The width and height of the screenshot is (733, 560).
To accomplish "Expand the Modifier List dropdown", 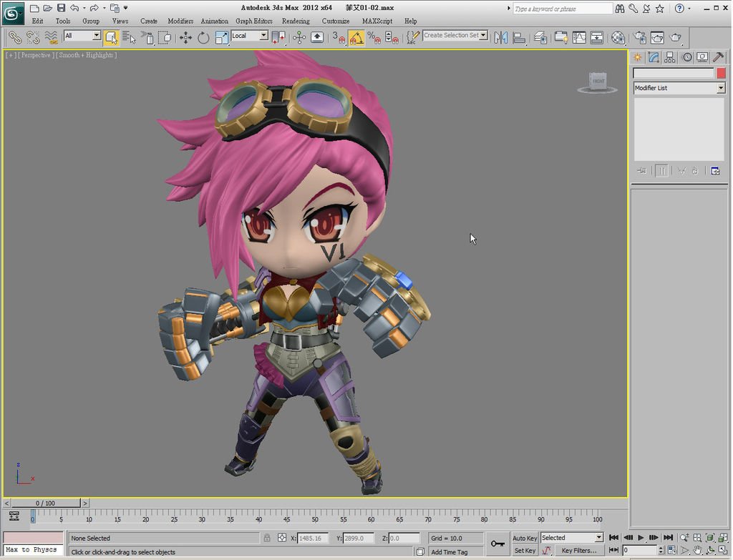I will pos(720,88).
